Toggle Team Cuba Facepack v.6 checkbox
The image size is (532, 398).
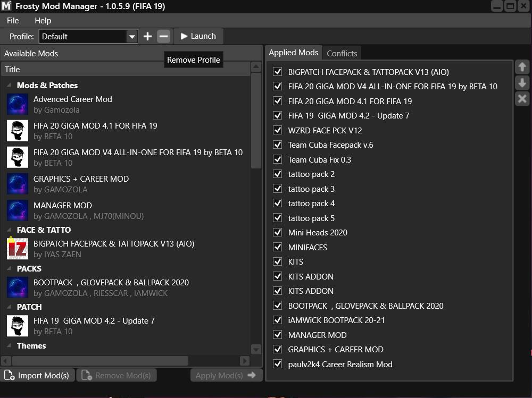(x=278, y=145)
